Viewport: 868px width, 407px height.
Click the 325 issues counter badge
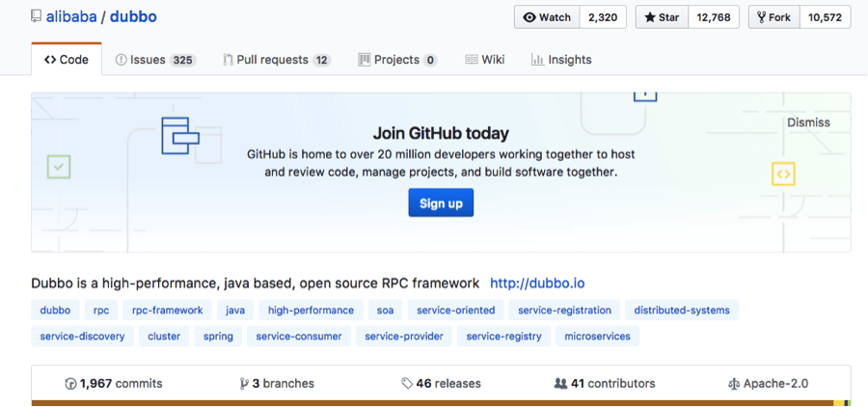tap(182, 61)
